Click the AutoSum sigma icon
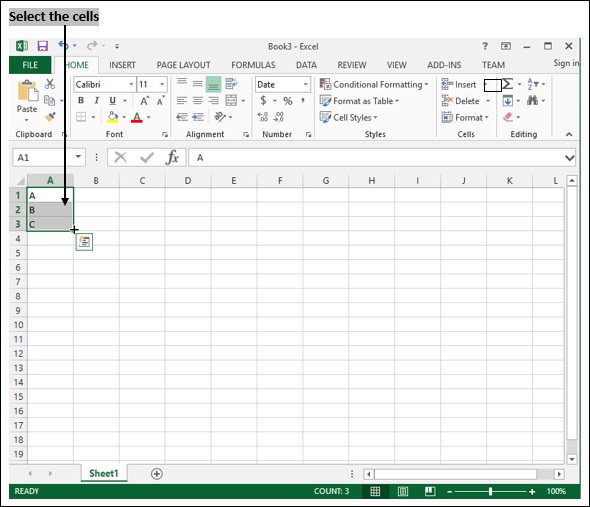590x507 pixels. (x=508, y=84)
